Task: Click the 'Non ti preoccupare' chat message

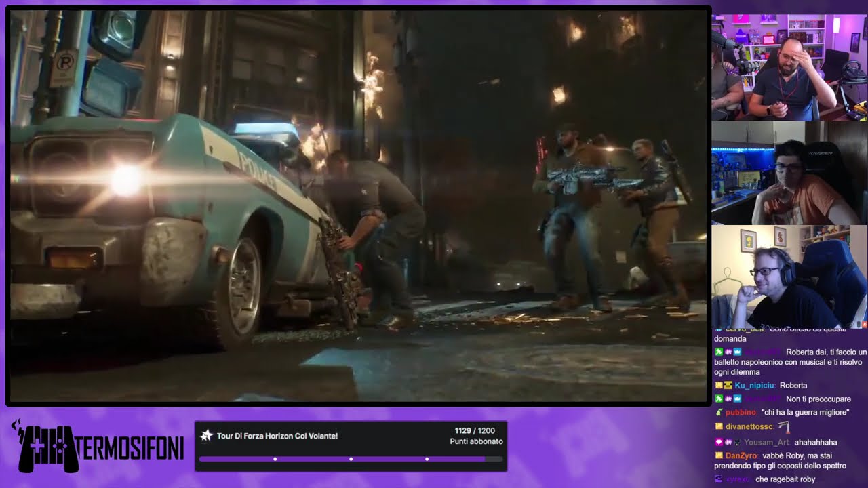Action: click(818, 399)
